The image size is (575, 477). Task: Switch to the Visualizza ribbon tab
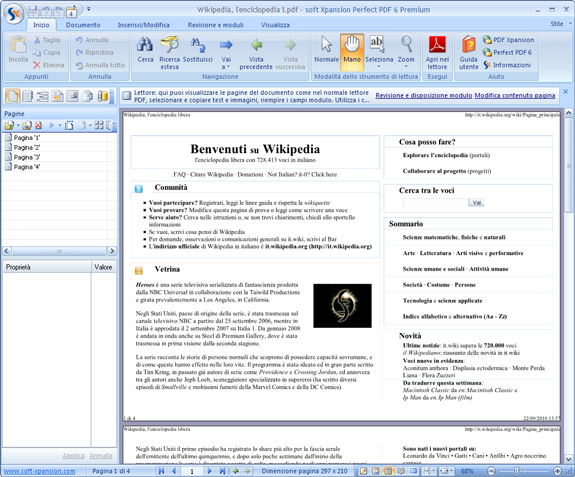click(275, 25)
